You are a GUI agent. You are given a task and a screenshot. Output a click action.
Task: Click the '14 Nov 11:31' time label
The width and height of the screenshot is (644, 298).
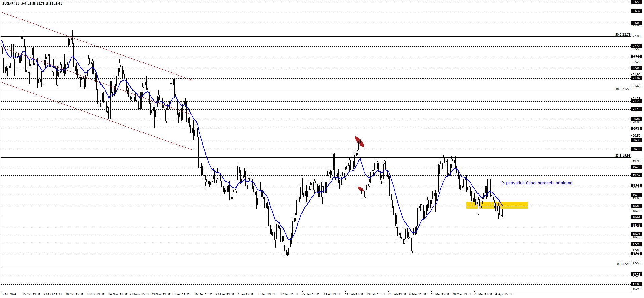[118, 294]
